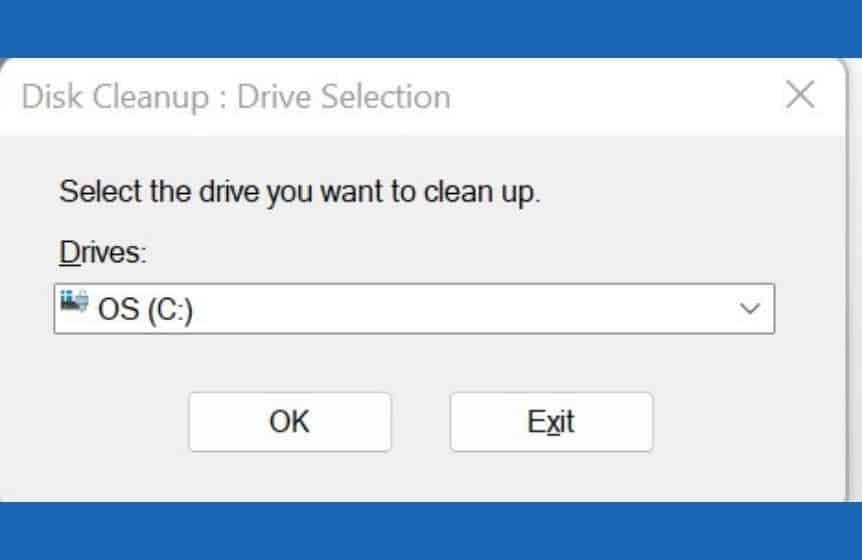This screenshot has height=560, width=862.
Task: Expand the Drives dropdown chevron
Action: [749, 308]
